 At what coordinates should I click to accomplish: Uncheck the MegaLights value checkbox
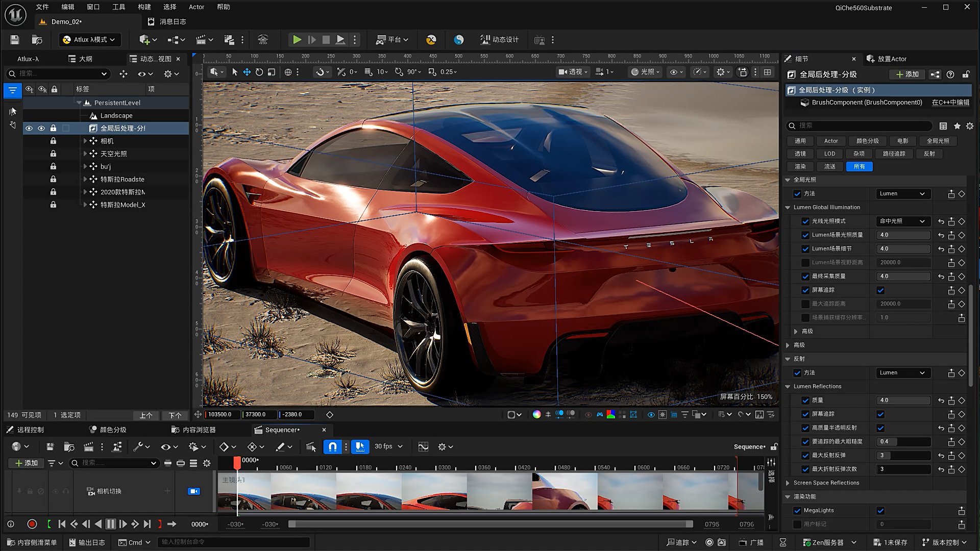[x=880, y=511]
